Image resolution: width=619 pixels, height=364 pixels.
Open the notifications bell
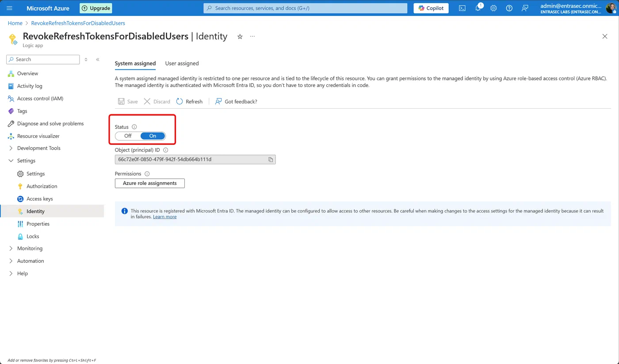pyautogui.click(x=478, y=8)
